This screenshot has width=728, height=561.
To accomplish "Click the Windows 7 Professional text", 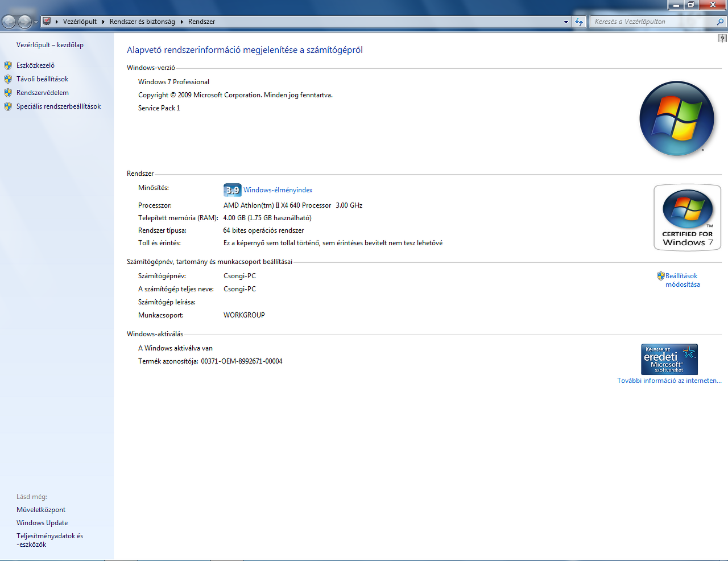I will 173,82.
